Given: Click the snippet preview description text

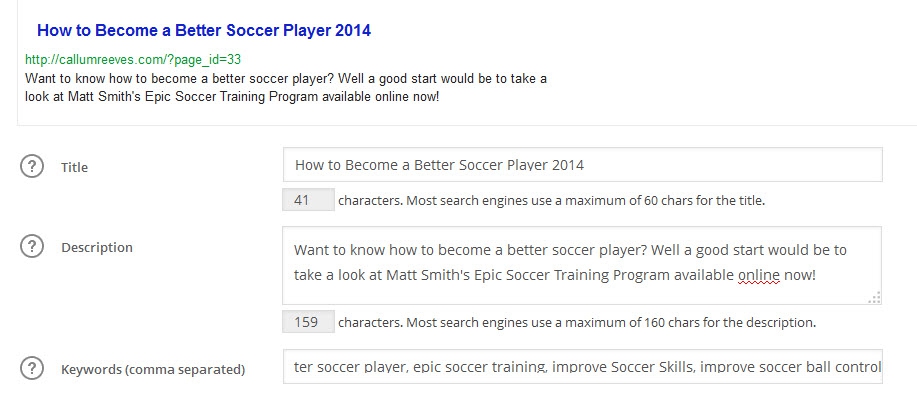Looking at the screenshot, I should 285,87.
